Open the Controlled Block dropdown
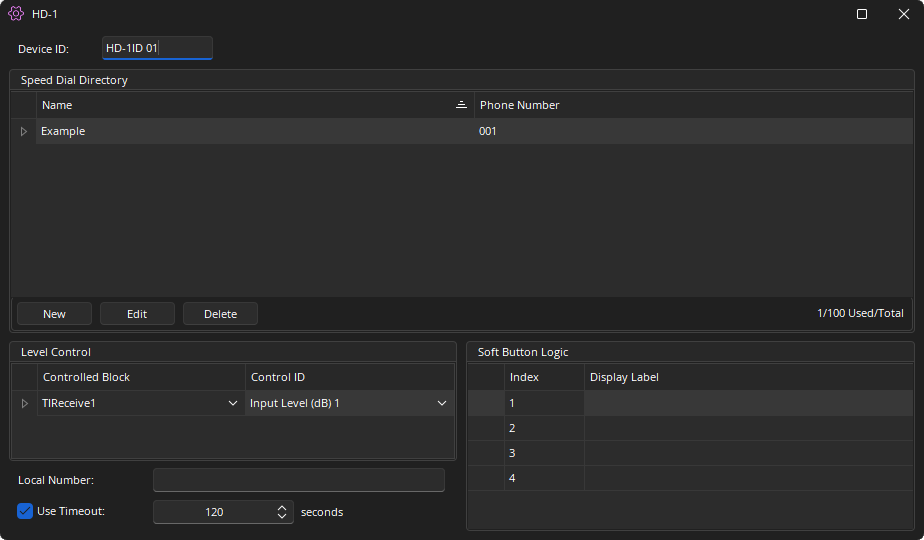This screenshot has width=924, height=540. [233, 403]
